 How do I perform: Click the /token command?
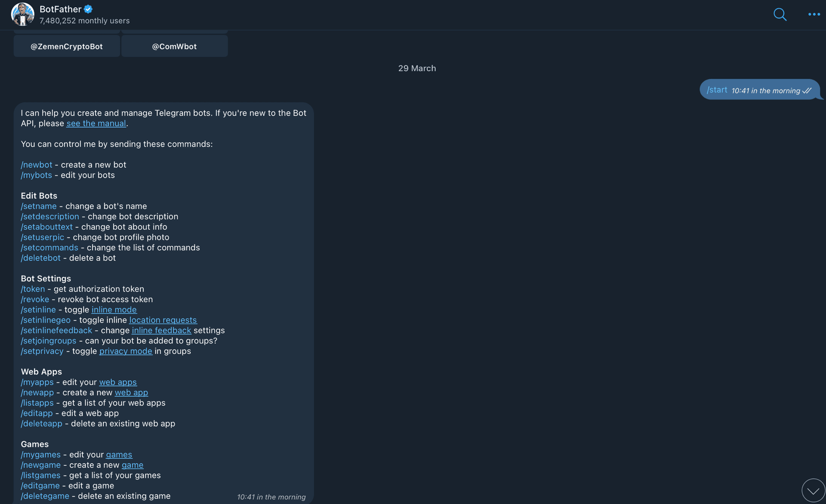click(33, 289)
